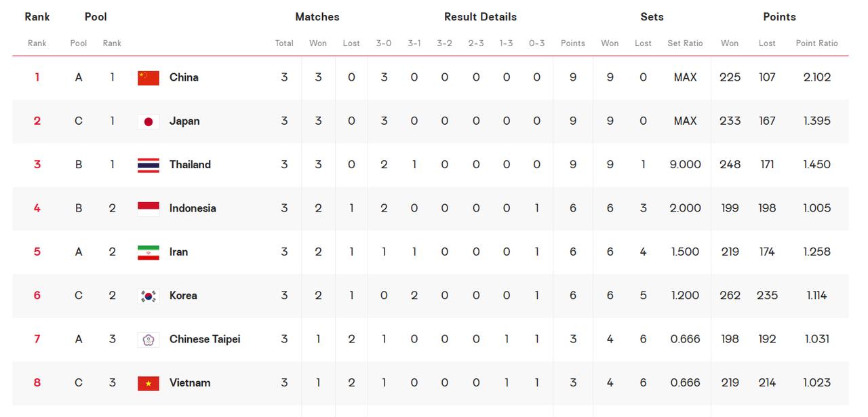
Task: Click the Korea flag icon
Action: point(149,296)
